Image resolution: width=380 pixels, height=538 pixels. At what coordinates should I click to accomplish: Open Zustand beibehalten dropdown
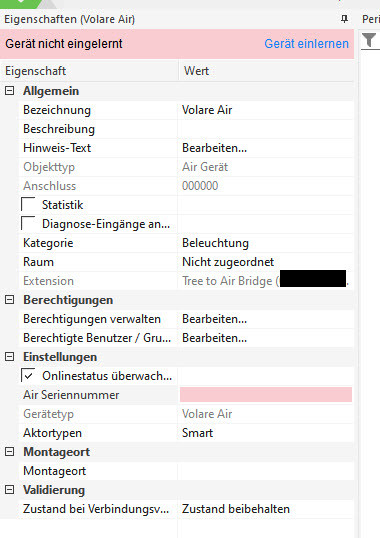pyautogui.click(x=266, y=508)
